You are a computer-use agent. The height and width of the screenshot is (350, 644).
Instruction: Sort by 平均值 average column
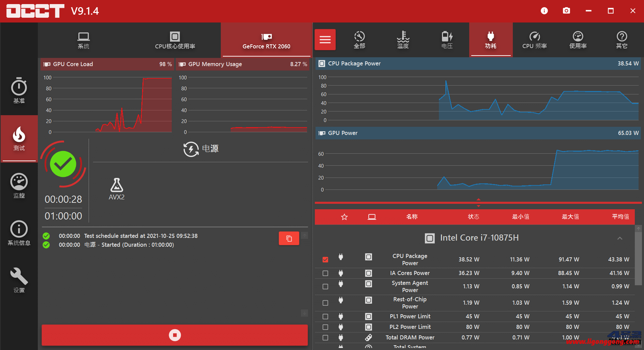point(620,217)
